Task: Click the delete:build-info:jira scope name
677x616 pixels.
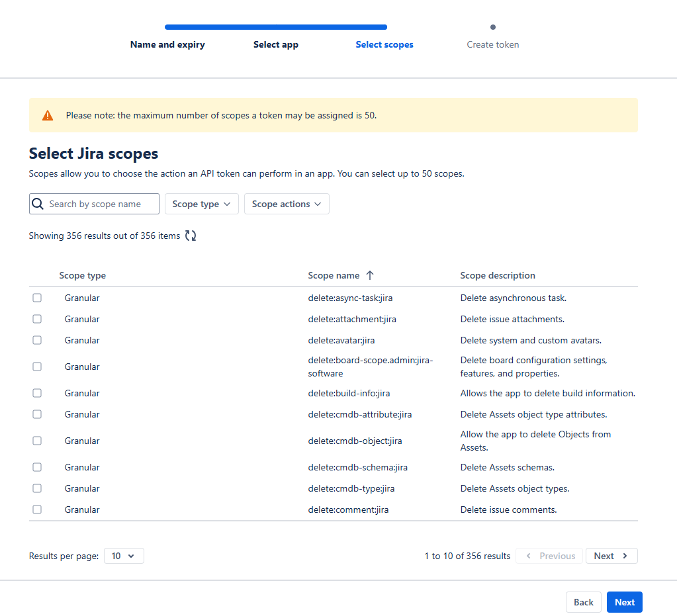Action: tap(349, 393)
